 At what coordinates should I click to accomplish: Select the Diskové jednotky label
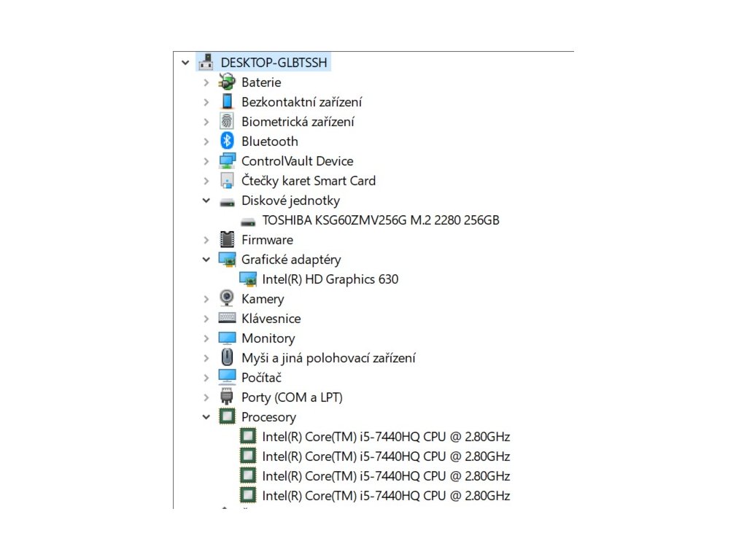(290, 201)
